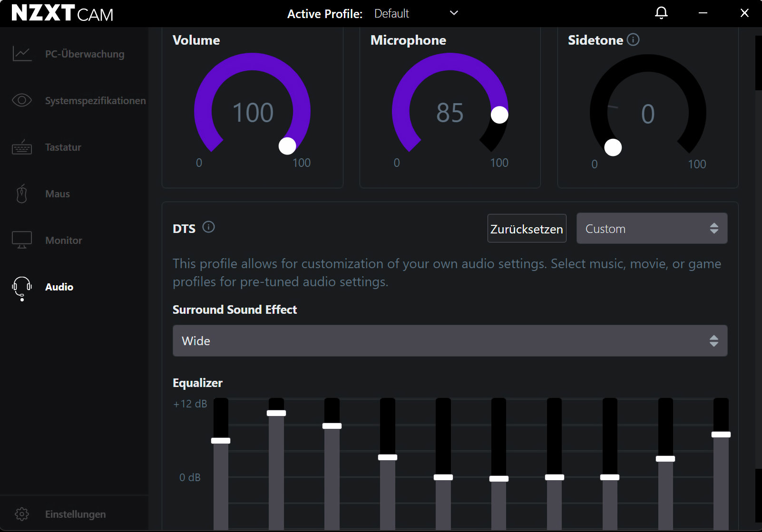This screenshot has height=532, width=762.
Task: Click the first equalizer band handle
Action: [221, 441]
